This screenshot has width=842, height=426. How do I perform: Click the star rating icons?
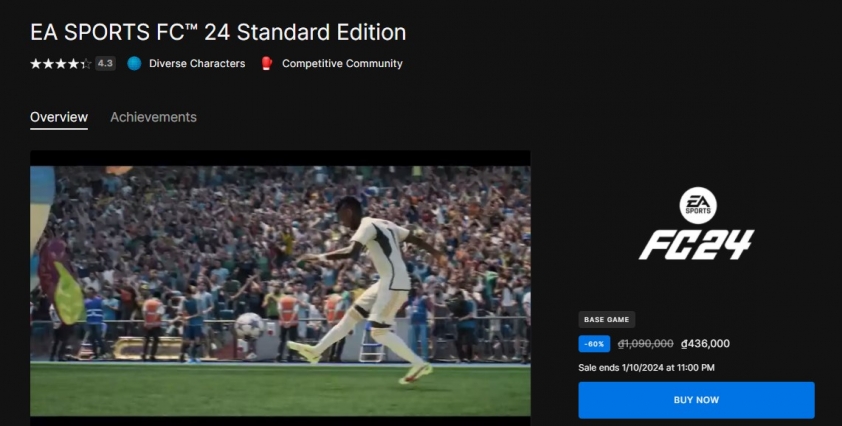point(61,64)
